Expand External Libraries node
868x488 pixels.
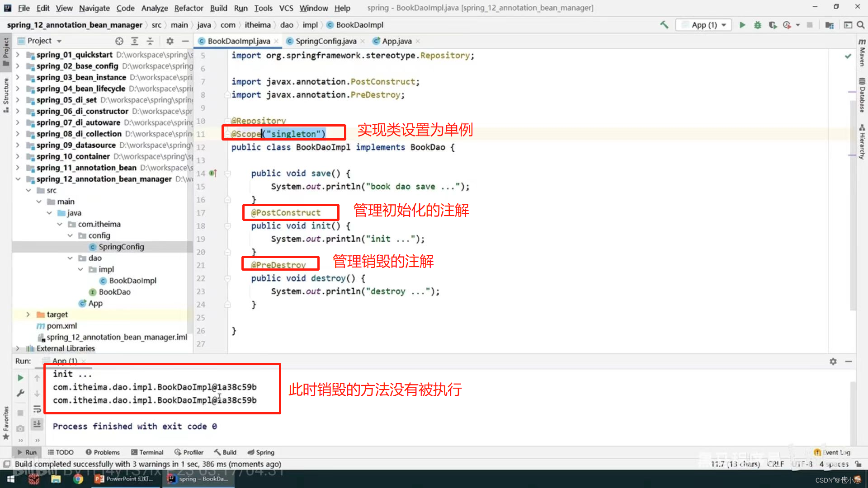pyautogui.click(x=18, y=348)
